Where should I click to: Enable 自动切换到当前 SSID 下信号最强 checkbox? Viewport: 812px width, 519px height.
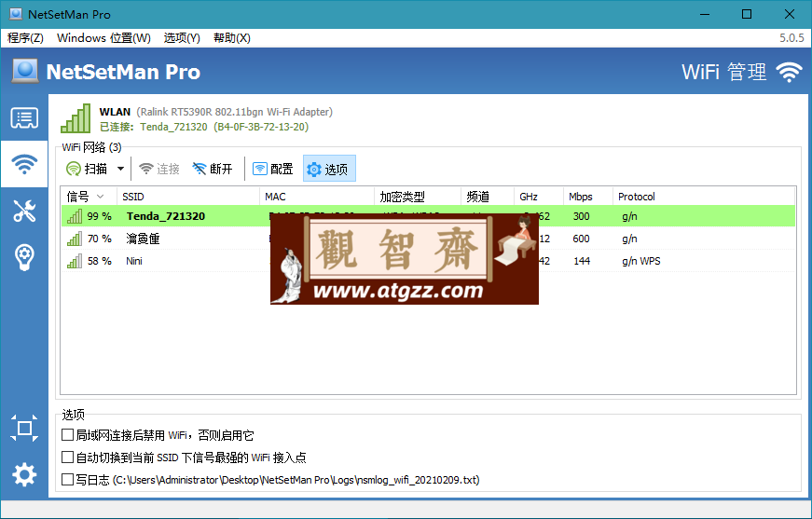(x=67, y=457)
